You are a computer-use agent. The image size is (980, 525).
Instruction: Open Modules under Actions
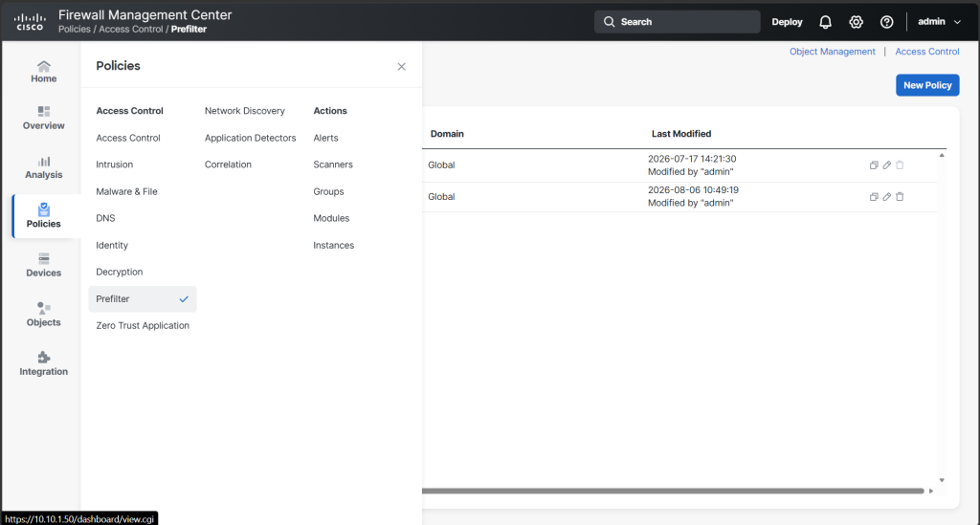coord(331,218)
